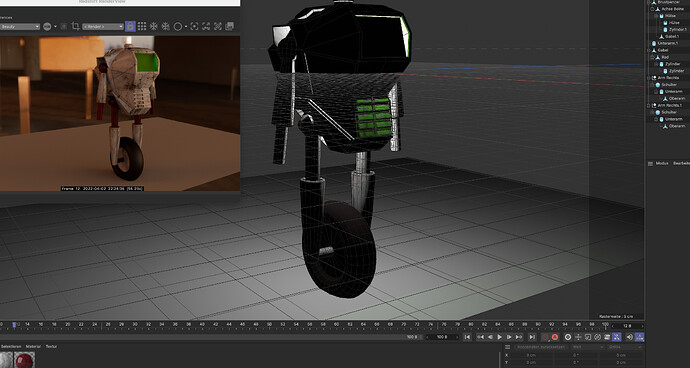Open the Beauty AOV dropdown in RenderView
The width and height of the screenshot is (690, 368).
[x=20, y=27]
